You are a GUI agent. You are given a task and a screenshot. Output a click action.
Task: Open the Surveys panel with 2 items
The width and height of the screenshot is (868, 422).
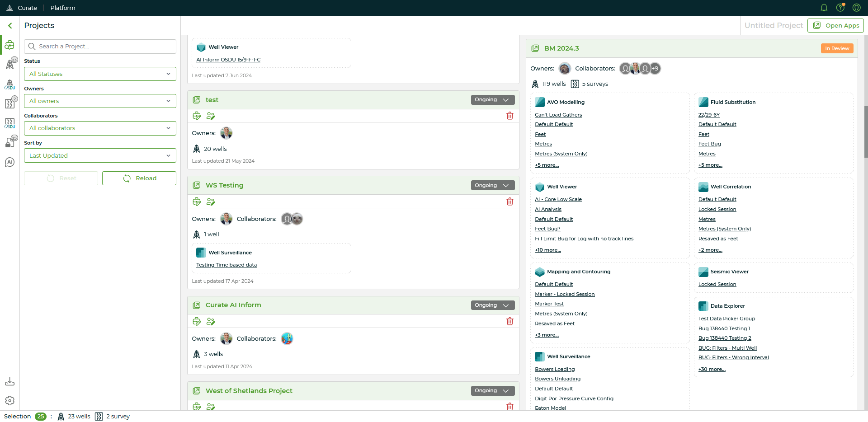(9, 103)
